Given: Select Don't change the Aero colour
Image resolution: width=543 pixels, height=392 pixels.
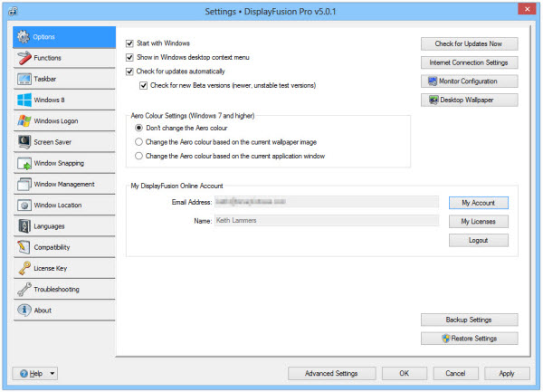Looking at the screenshot, I should [x=138, y=129].
